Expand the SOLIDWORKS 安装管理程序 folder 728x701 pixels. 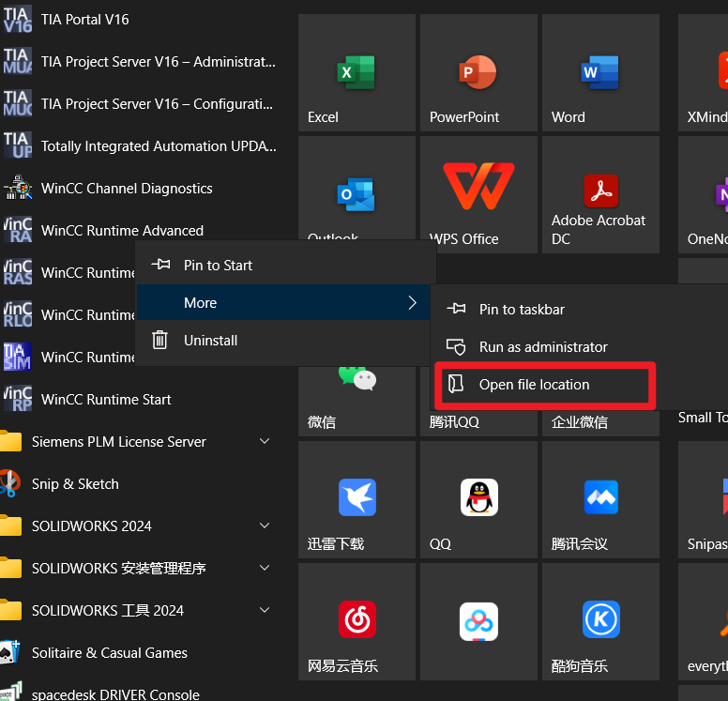coord(265,568)
